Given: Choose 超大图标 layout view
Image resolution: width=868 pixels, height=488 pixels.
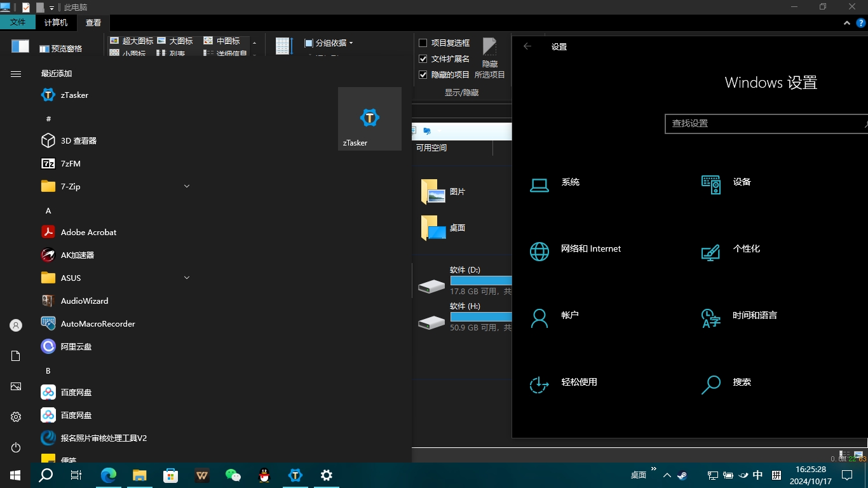Looking at the screenshot, I should point(132,41).
